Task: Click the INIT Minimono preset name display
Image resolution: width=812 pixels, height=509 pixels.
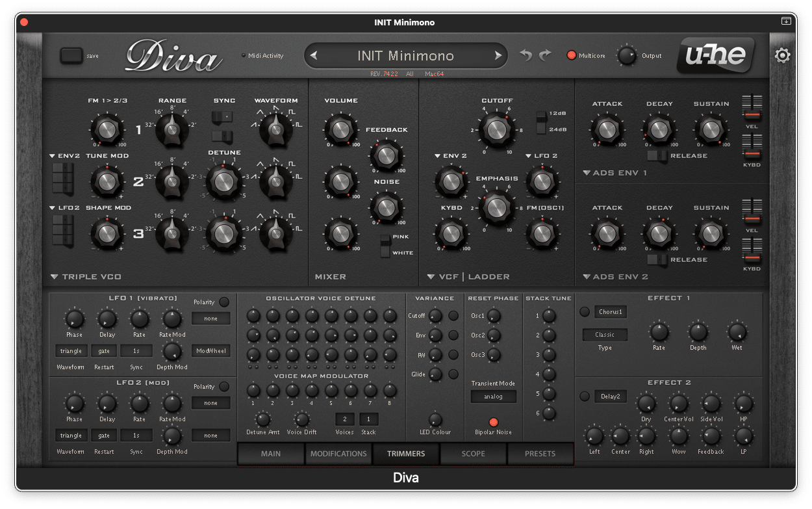Action: (406, 56)
